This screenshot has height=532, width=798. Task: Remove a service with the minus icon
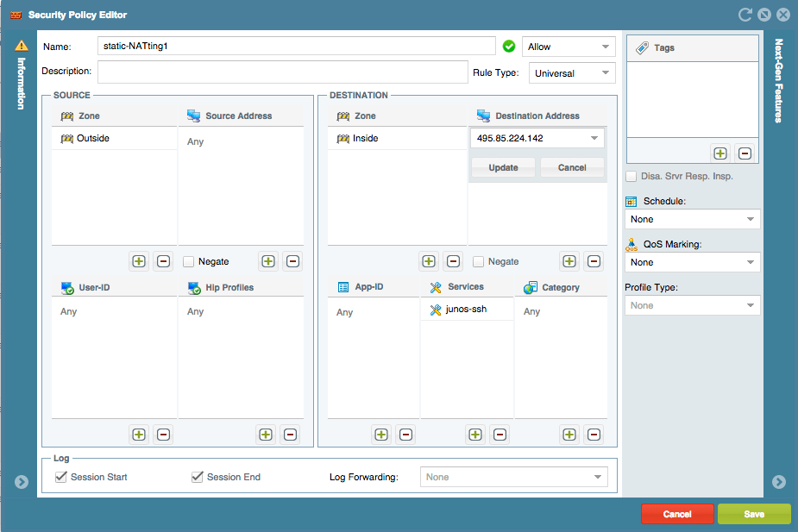[x=500, y=435]
